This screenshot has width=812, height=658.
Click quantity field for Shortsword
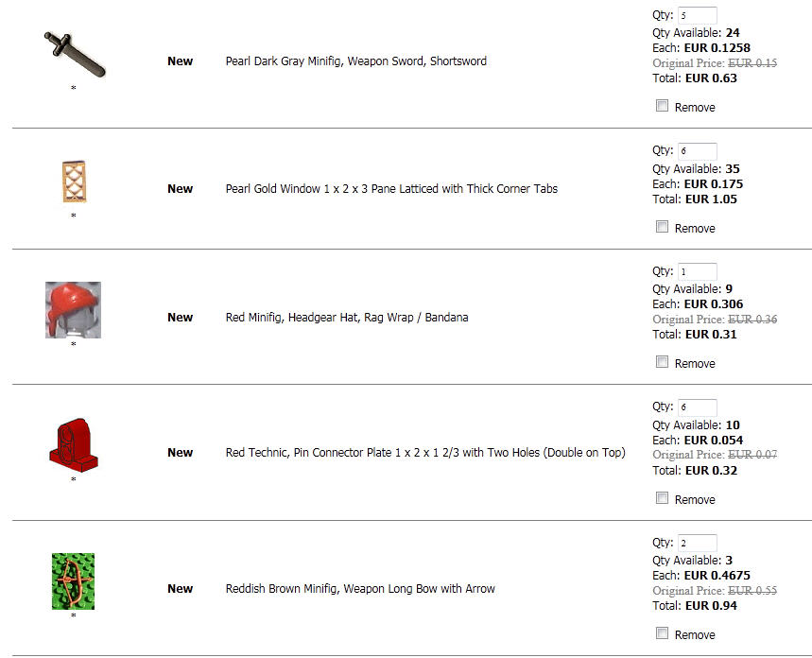[697, 15]
